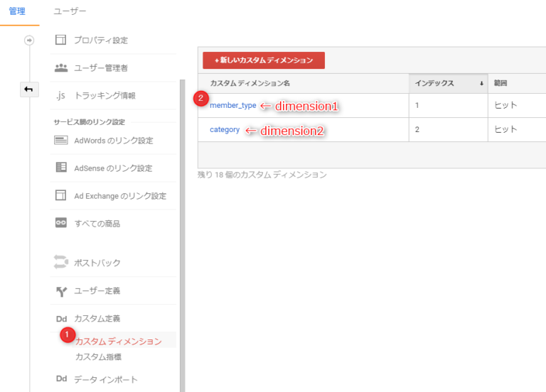546x392 pixels.
Task: Click the AdWords link settings icon
Action: click(61, 141)
